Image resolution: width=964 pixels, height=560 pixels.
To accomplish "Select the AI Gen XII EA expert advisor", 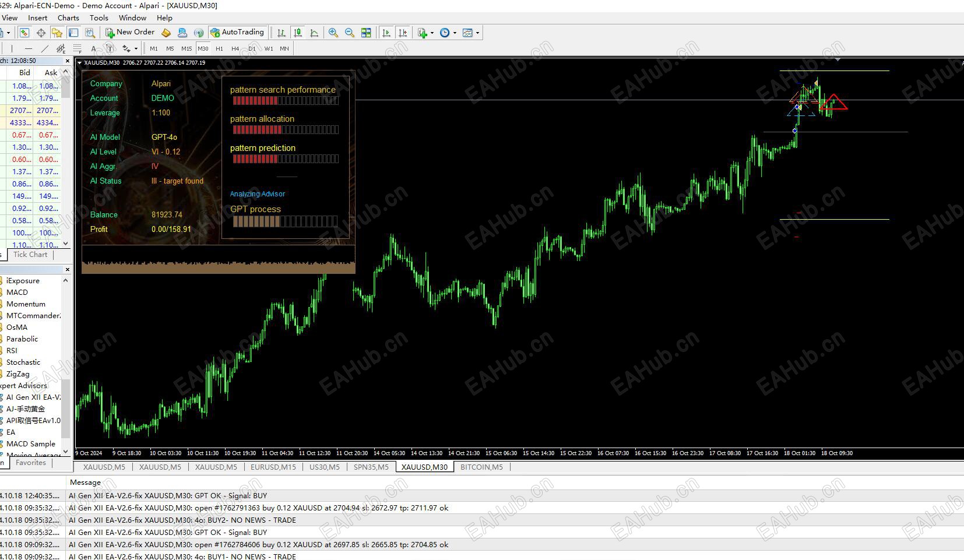I will pyautogui.click(x=33, y=397).
